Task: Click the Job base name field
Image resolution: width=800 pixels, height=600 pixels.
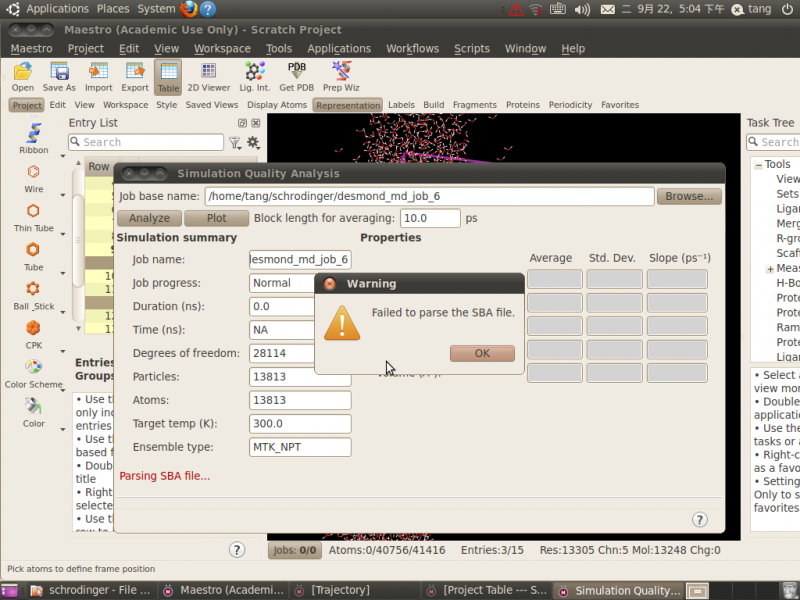Action: coord(430,196)
